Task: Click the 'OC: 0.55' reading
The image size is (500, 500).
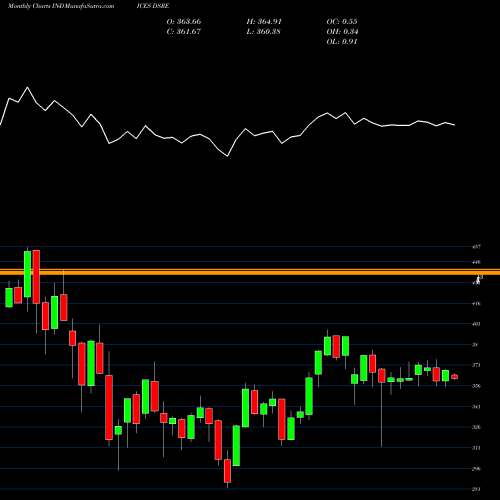Action: pyautogui.click(x=342, y=22)
